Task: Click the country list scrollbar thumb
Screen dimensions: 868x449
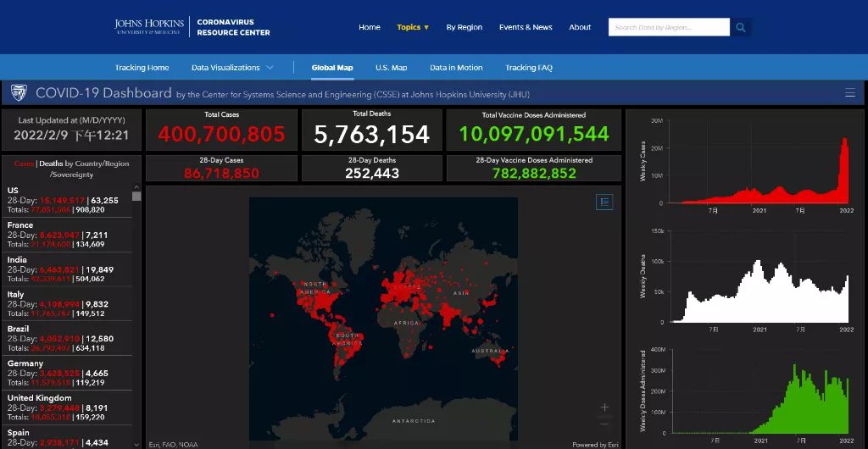Action: tap(136, 197)
